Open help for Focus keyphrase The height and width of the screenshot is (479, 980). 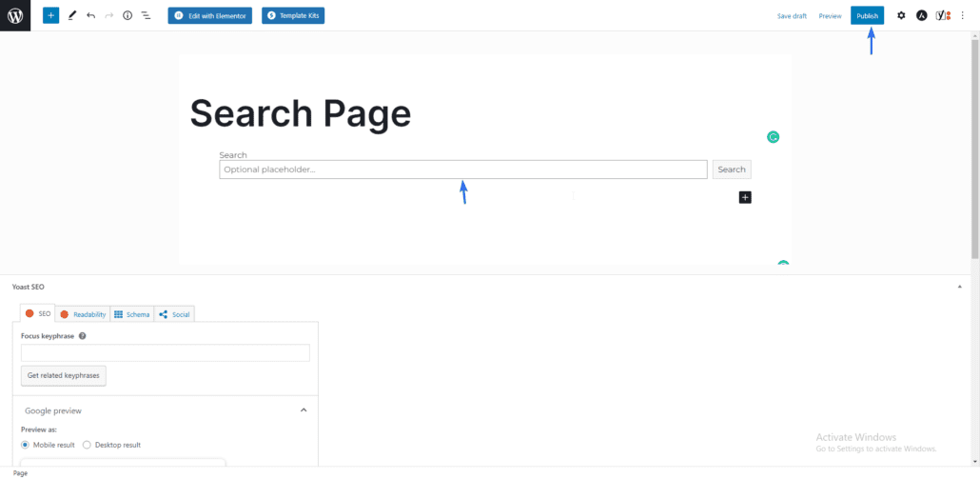(x=83, y=336)
